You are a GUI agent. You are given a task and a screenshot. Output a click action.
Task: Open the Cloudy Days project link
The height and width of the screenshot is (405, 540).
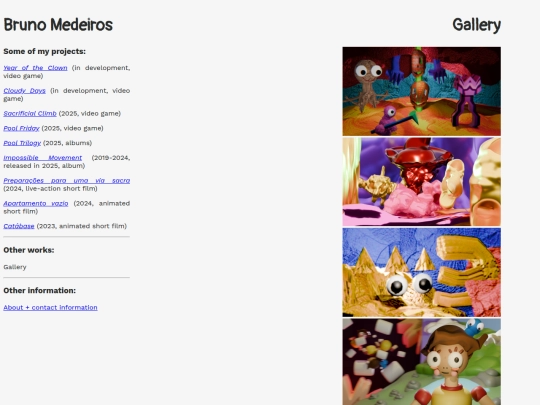tap(24, 91)
